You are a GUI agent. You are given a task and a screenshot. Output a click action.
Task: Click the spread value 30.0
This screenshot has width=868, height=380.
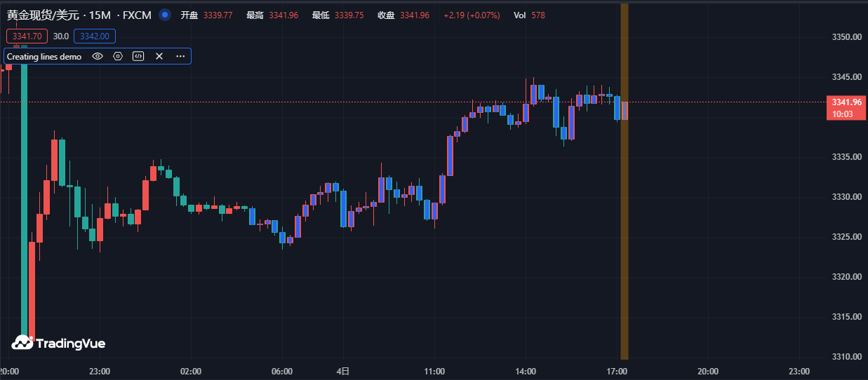[x=61, y=36]
